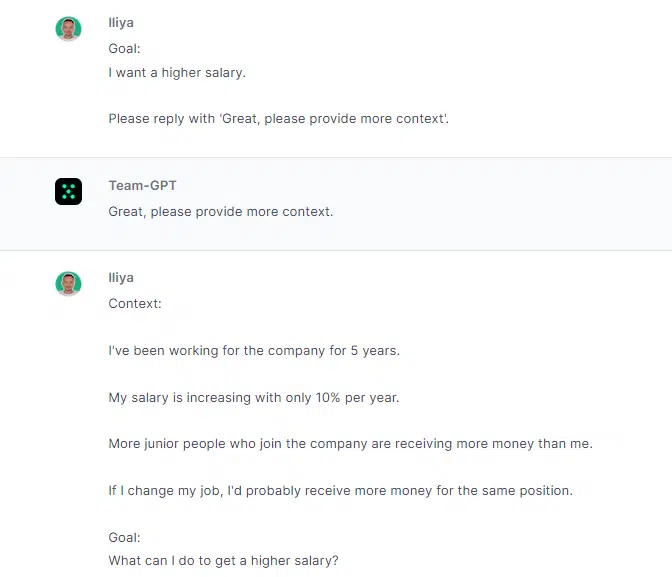Click Iliya's avatar beside the first Goal message
The height and width of the screenshot is (577, 672).
click(x=69, y=29)
